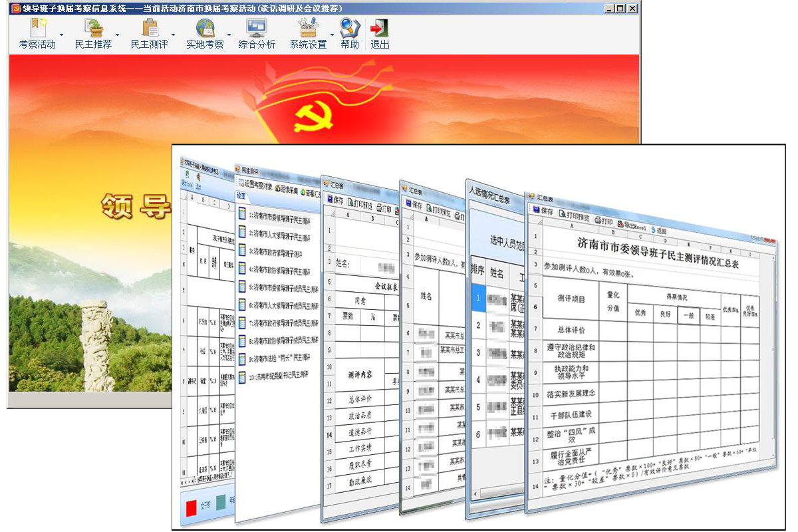Click the 测评项目 header cell
Viewport: 798px width, 532px height.
click(x=571, y=299)
